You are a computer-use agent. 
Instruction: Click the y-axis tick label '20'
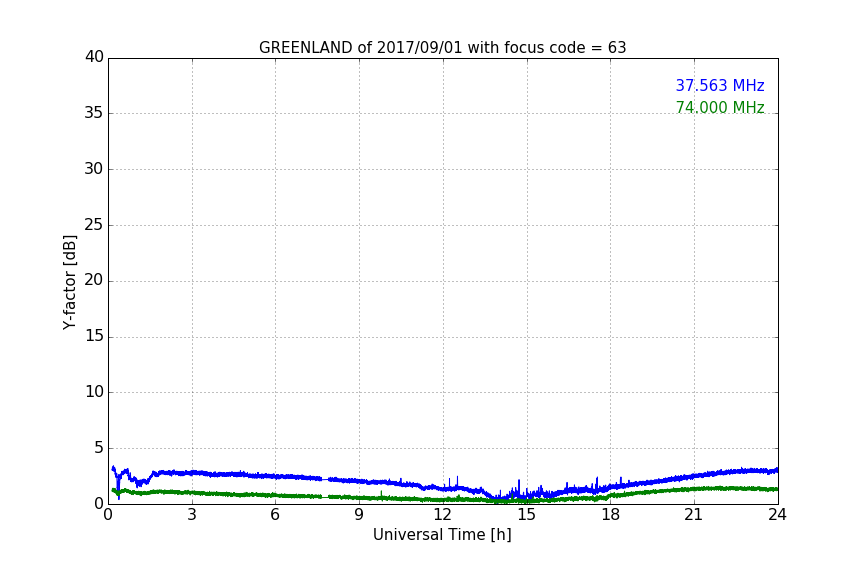[94, 280]
